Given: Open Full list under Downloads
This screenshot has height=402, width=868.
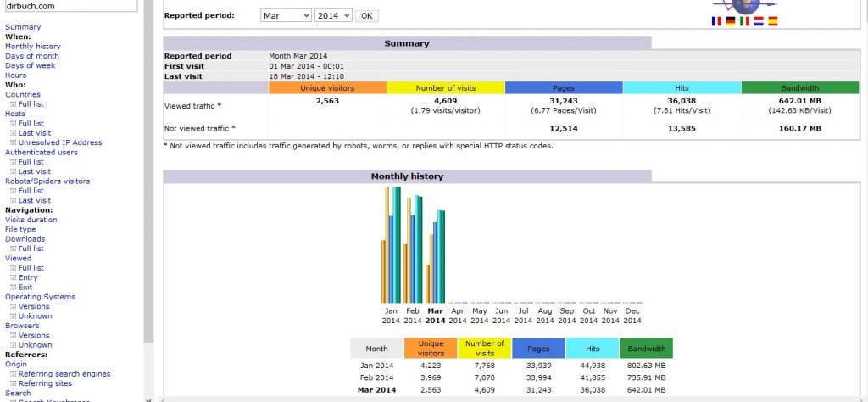Looking at the screenshot, I should 31,248.
